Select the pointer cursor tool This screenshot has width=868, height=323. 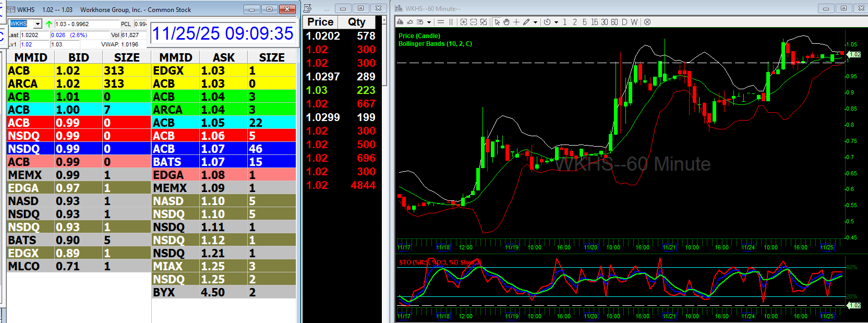tap(497, 22)
